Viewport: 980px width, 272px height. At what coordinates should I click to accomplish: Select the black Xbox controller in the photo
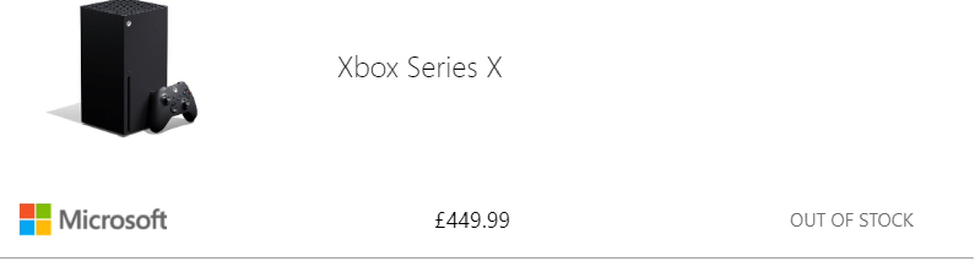tap(173, 107)
